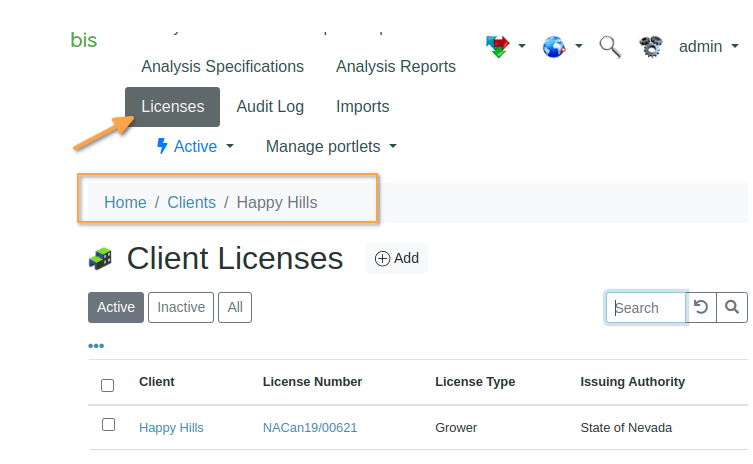The height and width of the screenshot is (464, 753).
Task: Click the Add license button
Action: tap(397, 258)
